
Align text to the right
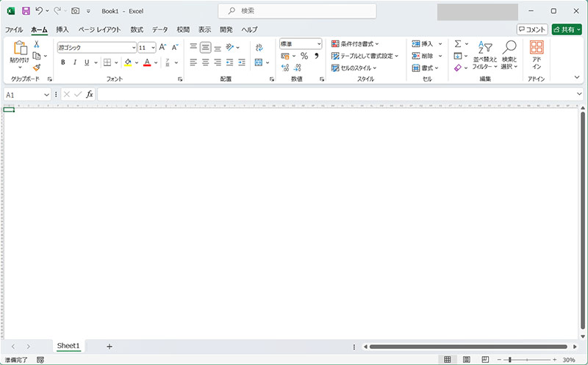coord(218,62)
